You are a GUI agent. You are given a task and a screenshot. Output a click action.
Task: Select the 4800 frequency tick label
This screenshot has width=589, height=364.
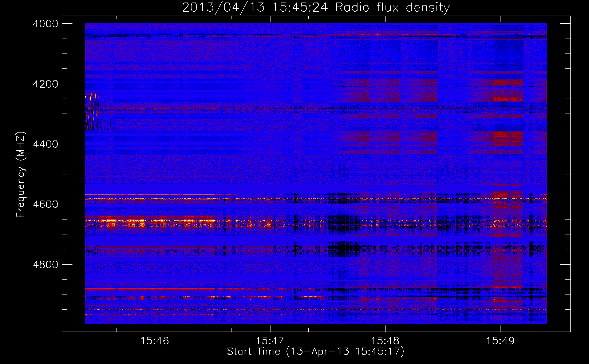[46, 264]
